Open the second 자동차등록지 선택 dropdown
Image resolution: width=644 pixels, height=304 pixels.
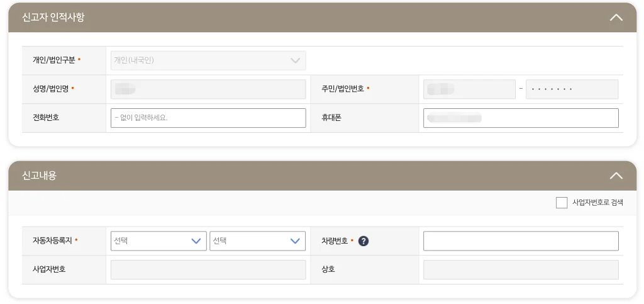point(257,240)
